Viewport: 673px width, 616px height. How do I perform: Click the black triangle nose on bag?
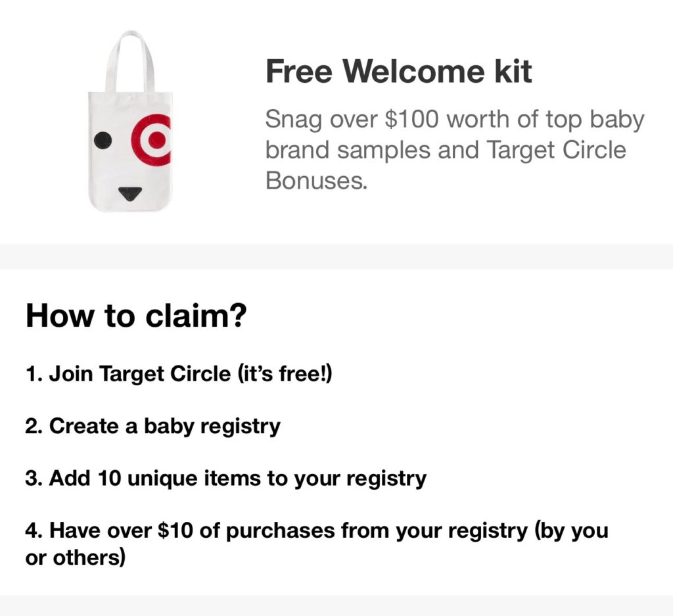pos(129,193)
